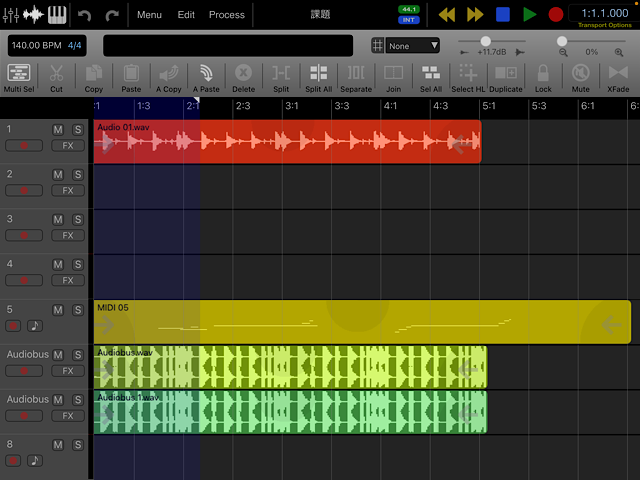Toggle the snap grid icon
This screenshot has width=640, height=480.
(x=378, y=45)
